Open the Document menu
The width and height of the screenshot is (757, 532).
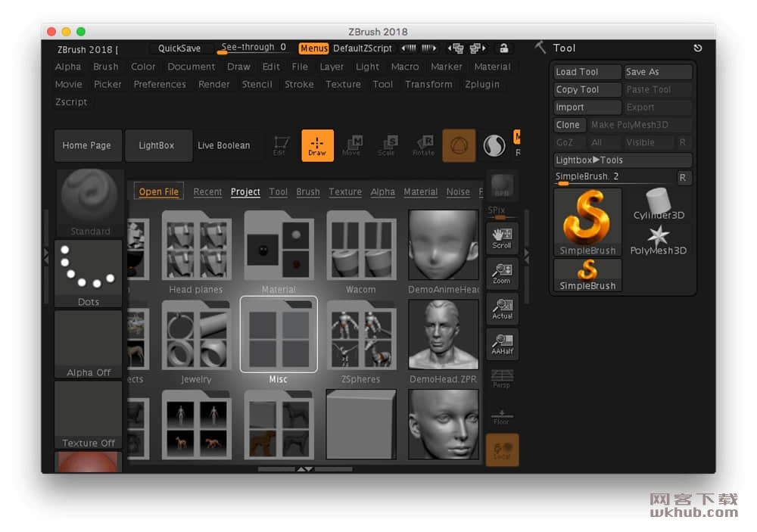tap(192, 67)
